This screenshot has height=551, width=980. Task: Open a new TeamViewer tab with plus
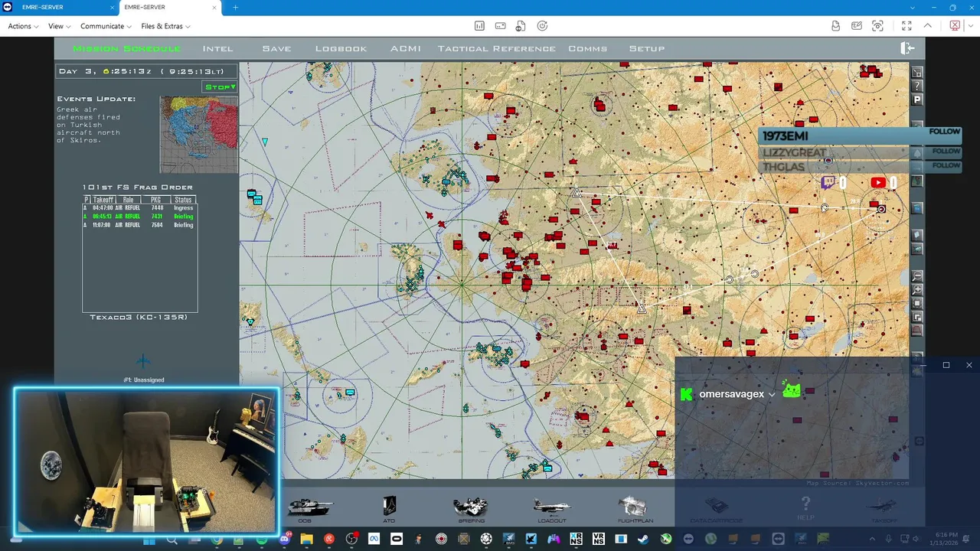(235, 8)
